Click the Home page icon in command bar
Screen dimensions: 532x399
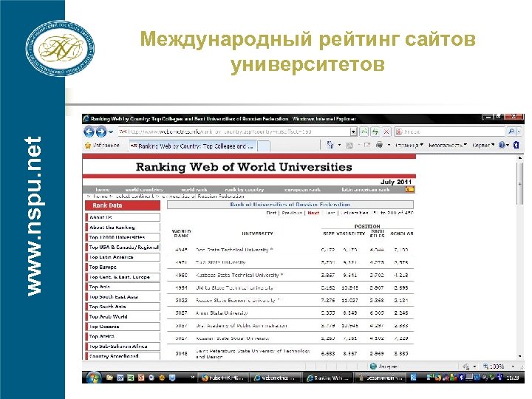(x=330, y=146)
